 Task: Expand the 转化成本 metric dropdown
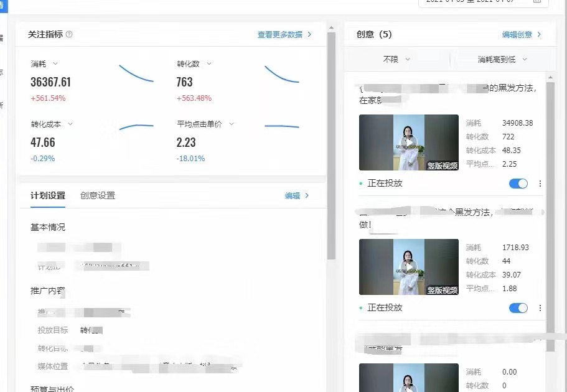pos(70,124)
